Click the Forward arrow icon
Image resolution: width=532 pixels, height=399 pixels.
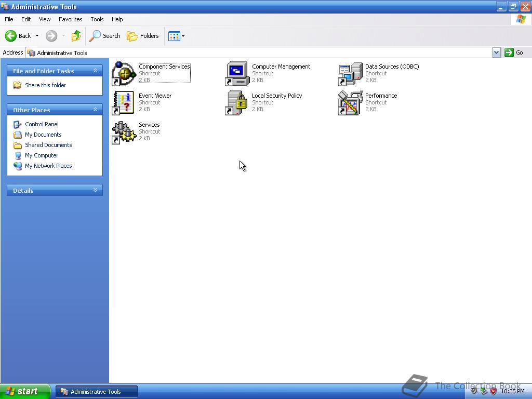[51, 36]
